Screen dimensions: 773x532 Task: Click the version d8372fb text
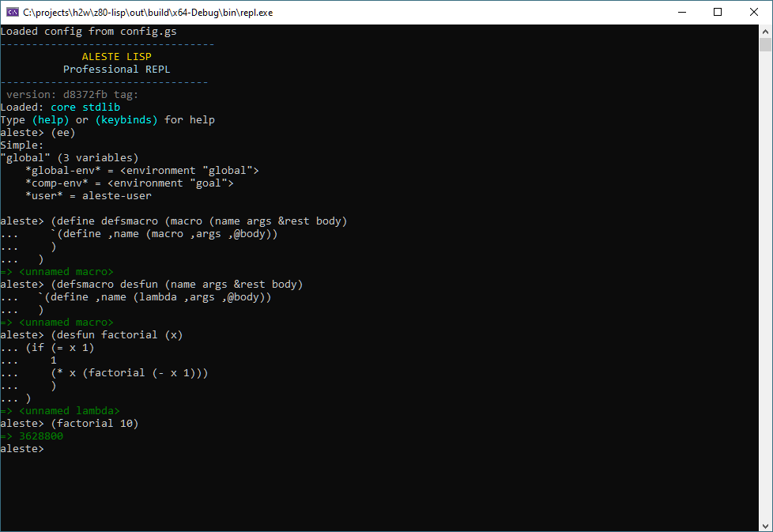(x=73, y=95)
